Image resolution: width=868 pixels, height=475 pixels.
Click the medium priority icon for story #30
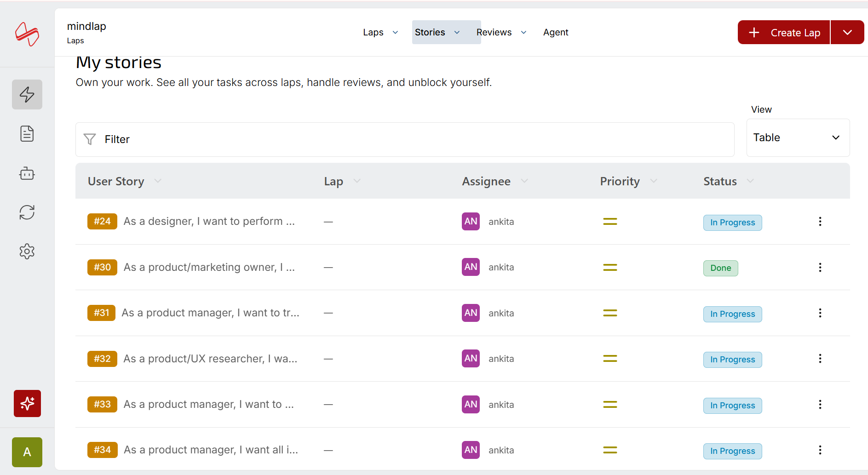610,267
